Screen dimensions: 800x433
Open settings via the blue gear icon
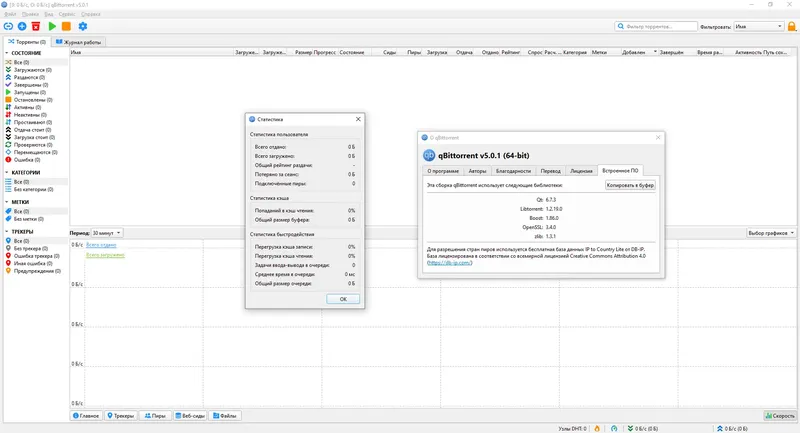[83, 26]
